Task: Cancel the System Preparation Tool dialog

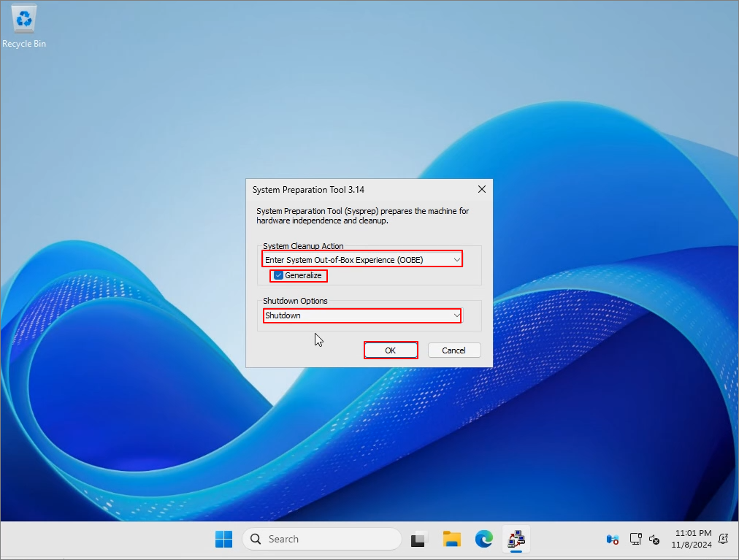Action: tap(454, 350)
